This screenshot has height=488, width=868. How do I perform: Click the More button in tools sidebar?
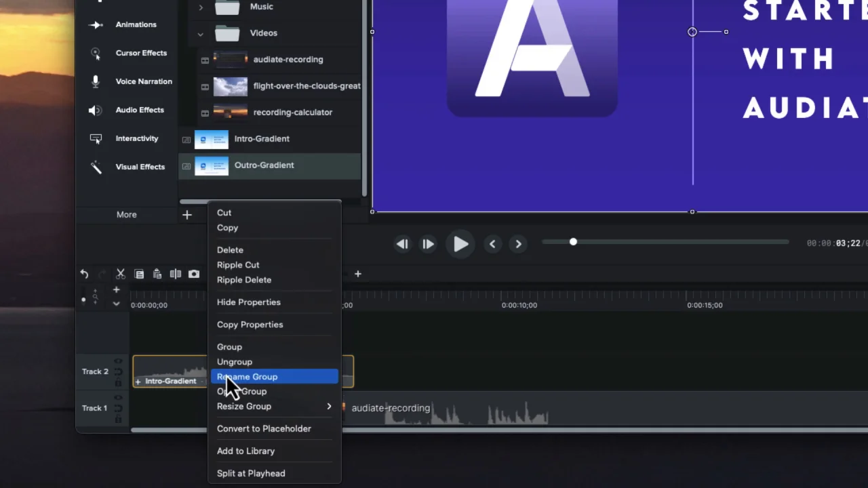click(x=126, y=215)
